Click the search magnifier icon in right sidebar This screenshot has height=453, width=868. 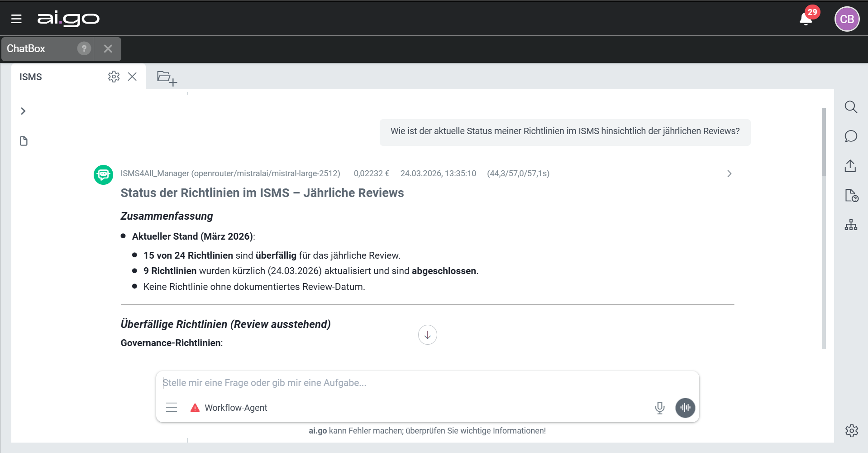(x=850, y=107)
